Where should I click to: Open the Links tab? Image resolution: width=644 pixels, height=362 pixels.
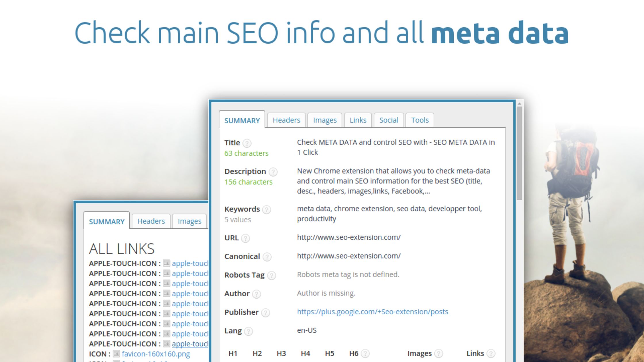358,120
